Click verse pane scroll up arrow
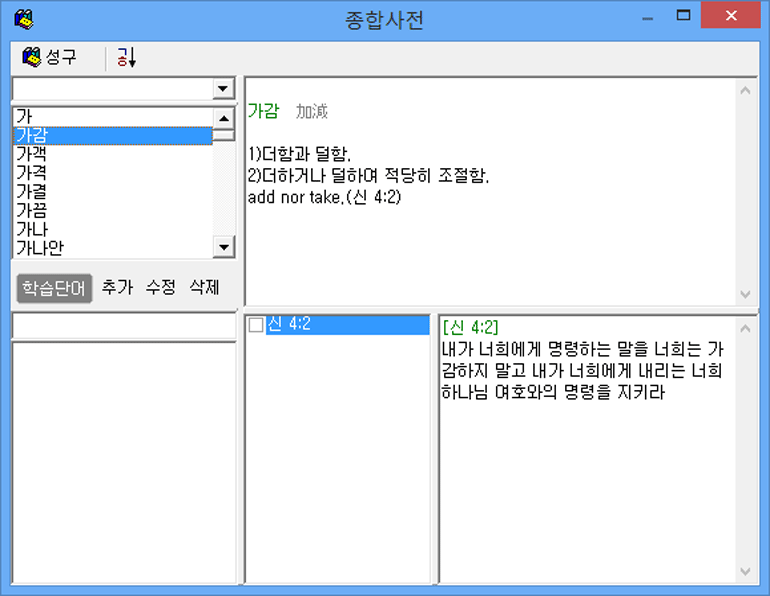The height and width of the screenshot is (596, 770). point(745,329)
